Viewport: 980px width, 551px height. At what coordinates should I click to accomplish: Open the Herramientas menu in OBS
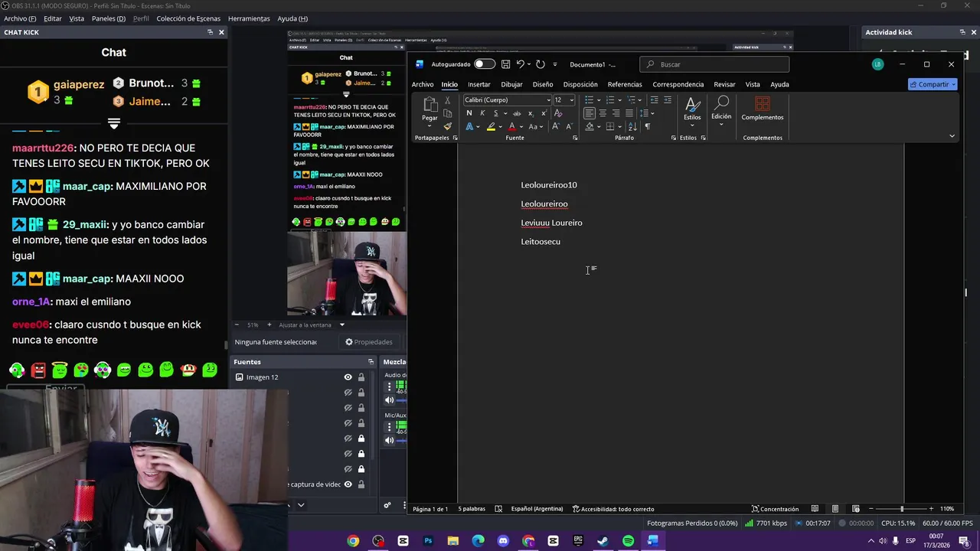(249, 18)
